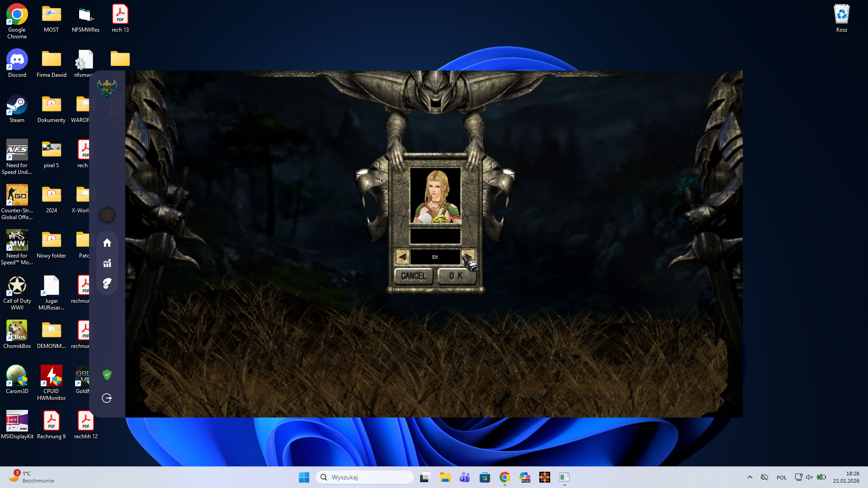Click the leaf icon in launcher sidebar
The height and width of the screenshot is (488, 868).
coord(107,283)
